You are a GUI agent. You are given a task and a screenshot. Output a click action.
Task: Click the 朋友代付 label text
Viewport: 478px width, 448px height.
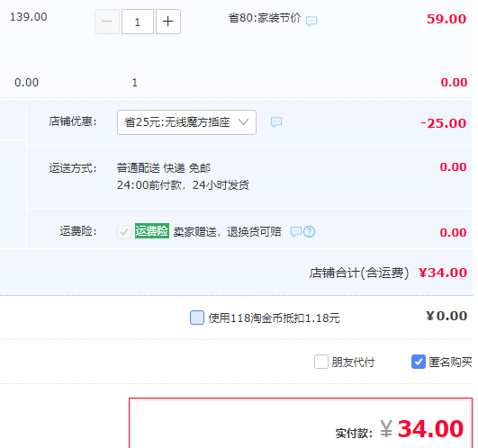click(353, 363)
